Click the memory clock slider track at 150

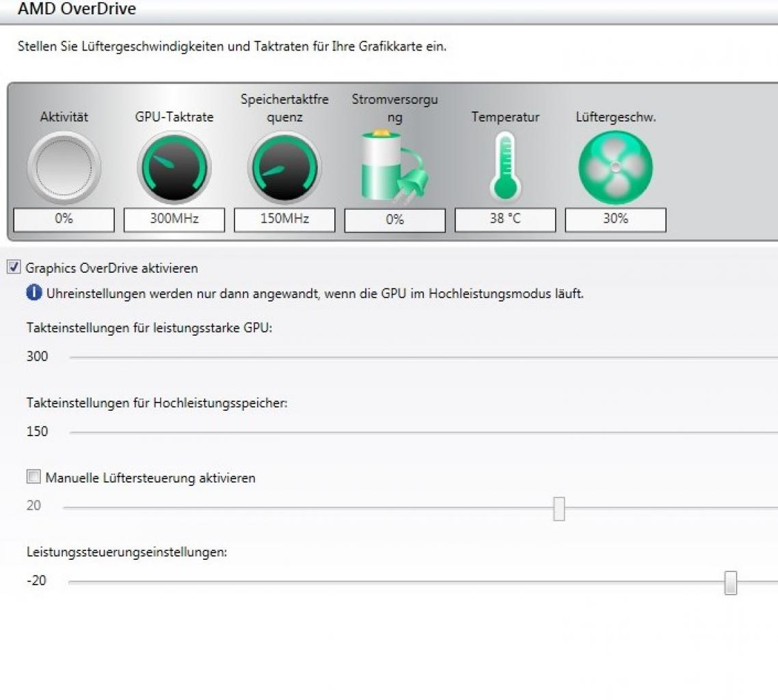(423, 432)
